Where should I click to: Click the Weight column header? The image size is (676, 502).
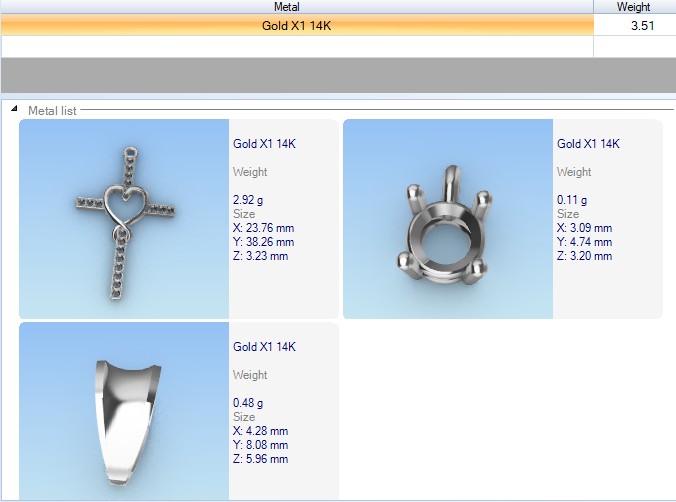click(634, 7)
